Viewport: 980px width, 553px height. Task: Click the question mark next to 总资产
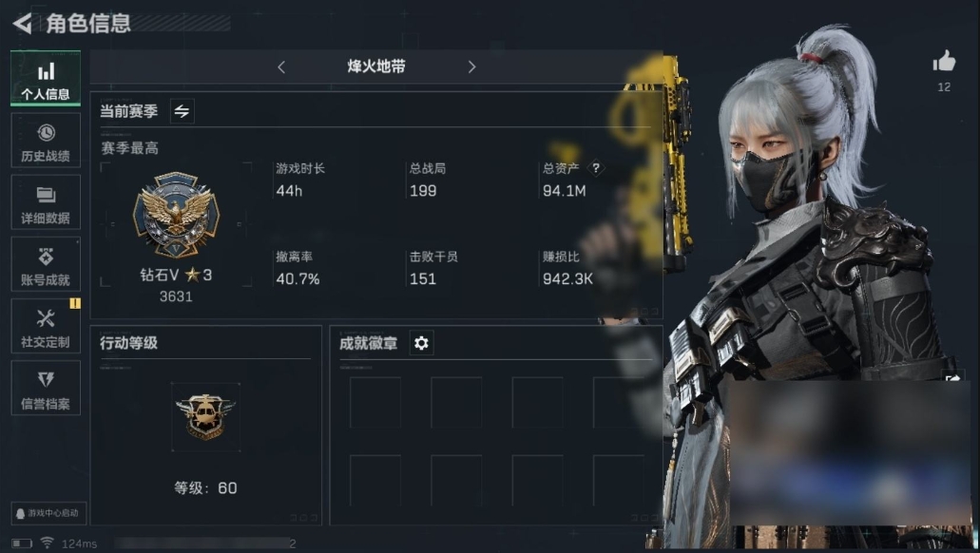596,168
